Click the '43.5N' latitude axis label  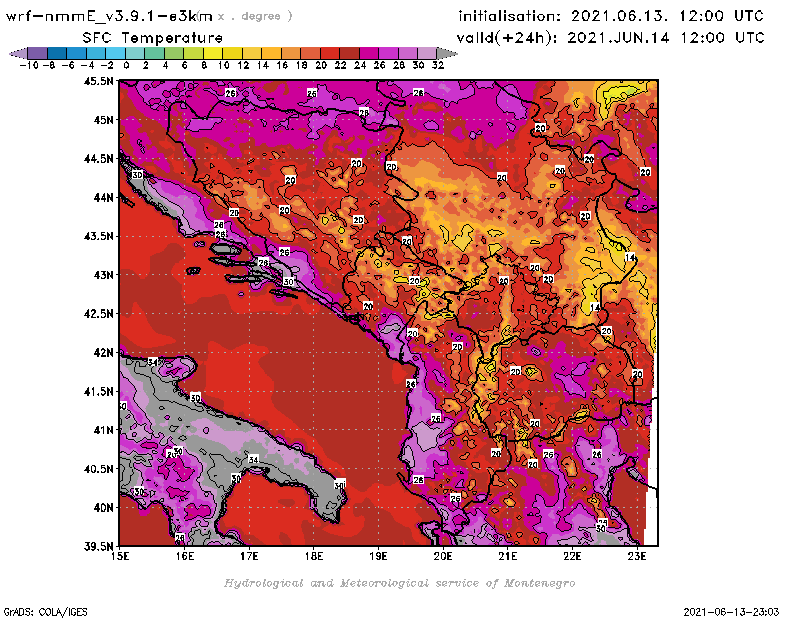98,236
